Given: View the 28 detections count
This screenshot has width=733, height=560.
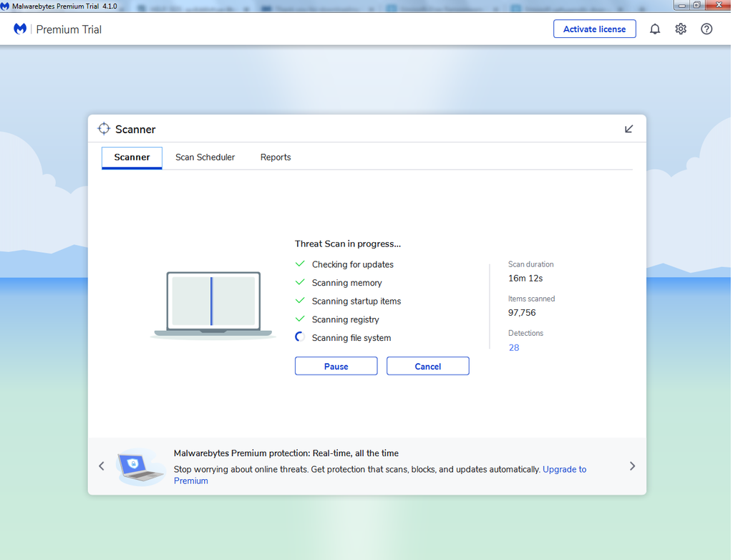Looking at the screenshot, I should [514, 347].
